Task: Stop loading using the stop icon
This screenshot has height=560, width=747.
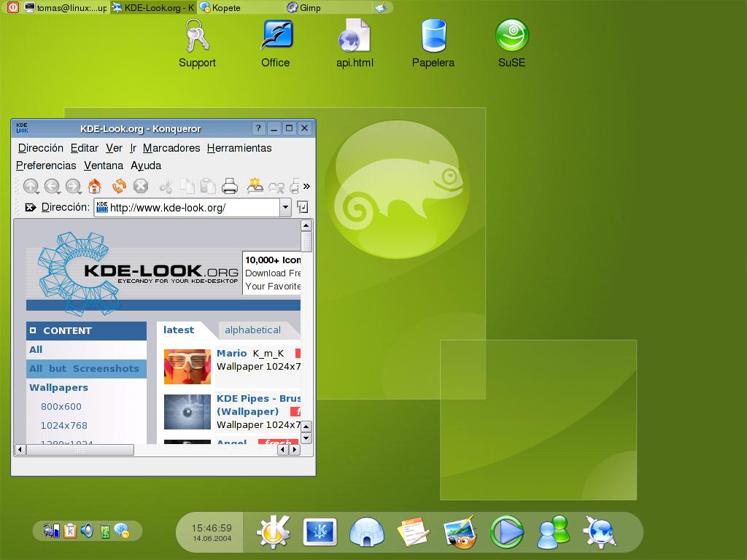Action: pyautogui.click(x=140, y=187)
